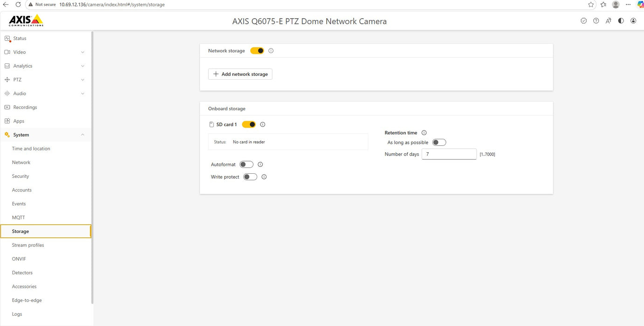Open Logs in the sidebar
The height and width of the screenshot is (326, 644).
click(46, 314)
